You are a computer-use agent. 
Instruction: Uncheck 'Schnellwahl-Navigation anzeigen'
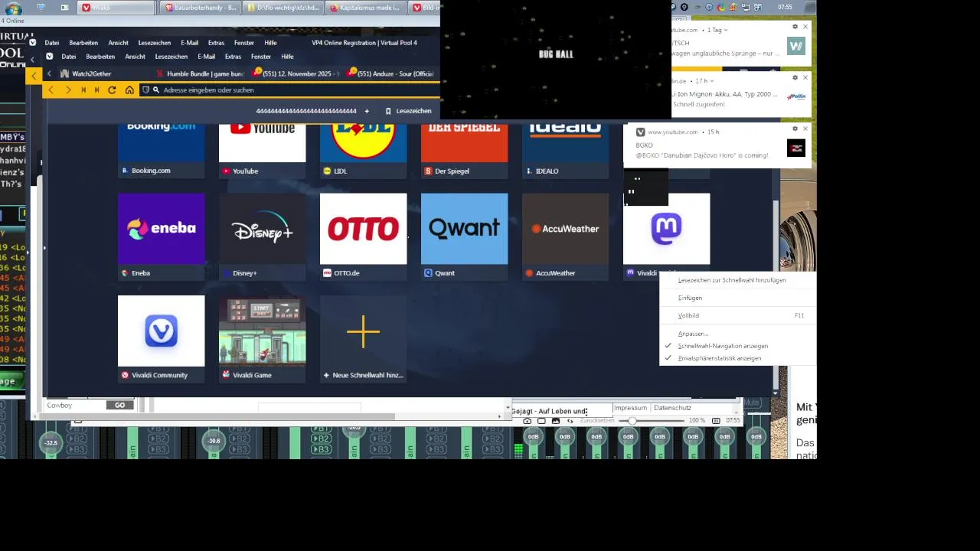pos(737,346)
